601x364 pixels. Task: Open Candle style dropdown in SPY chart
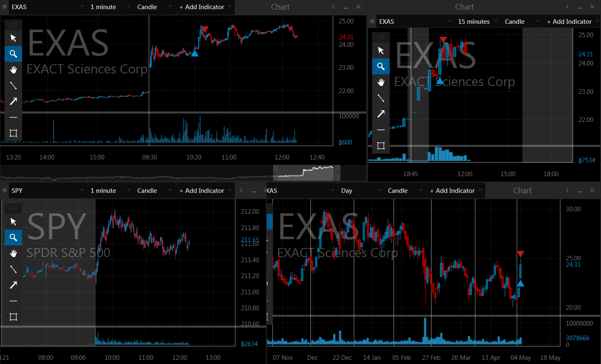155,191
